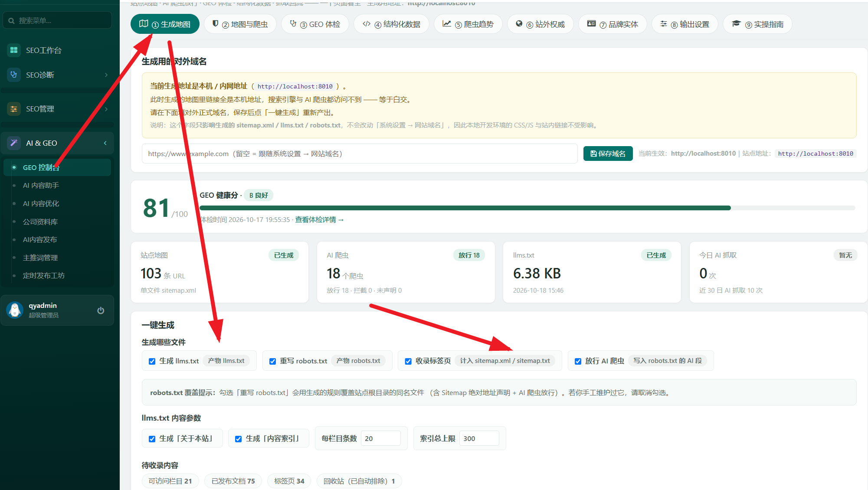The width and height of the screenshot is (868, 490).
Task: Click the power logout icon beside qyadmin
Action: point(101,310)
